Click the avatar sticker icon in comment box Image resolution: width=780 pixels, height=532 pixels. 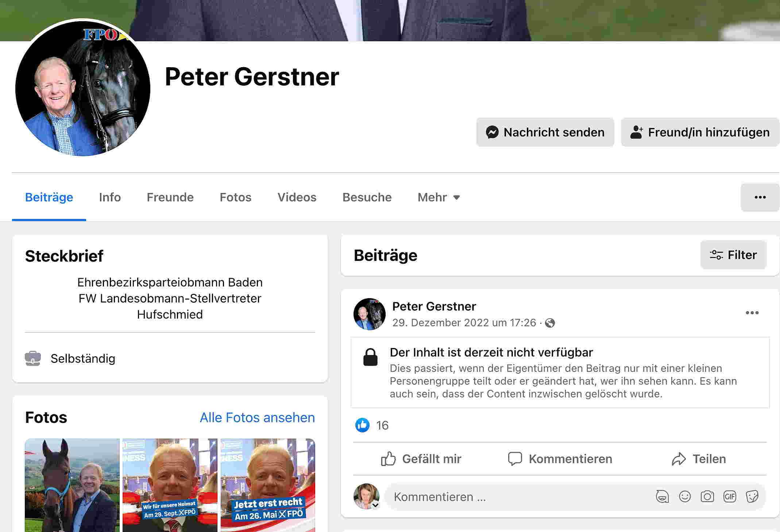click(662, 497)
